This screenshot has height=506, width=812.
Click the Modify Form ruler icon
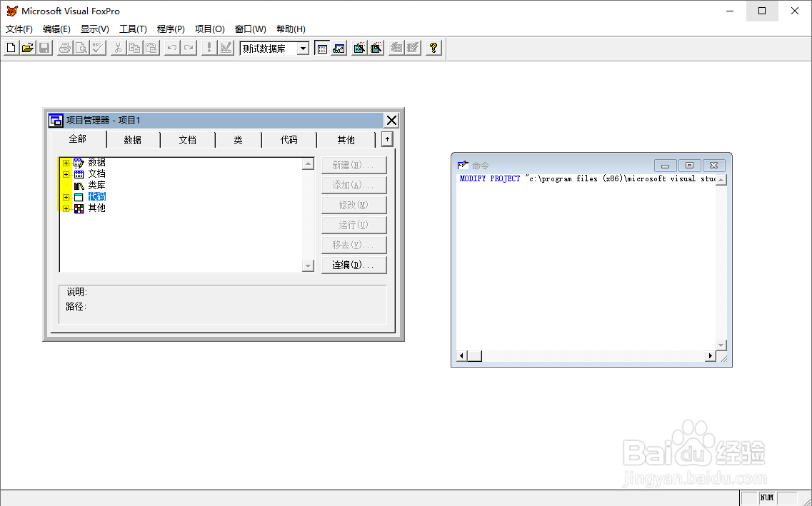[226, 48]
